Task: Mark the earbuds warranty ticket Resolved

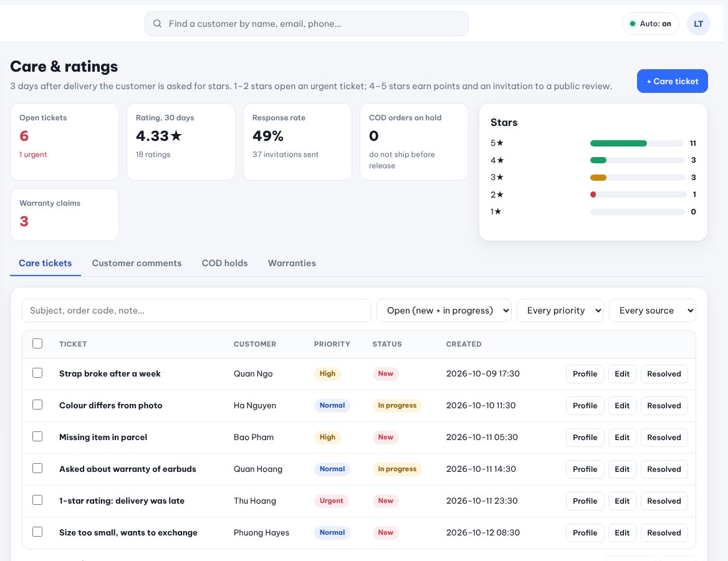Action: click(664, 469)
